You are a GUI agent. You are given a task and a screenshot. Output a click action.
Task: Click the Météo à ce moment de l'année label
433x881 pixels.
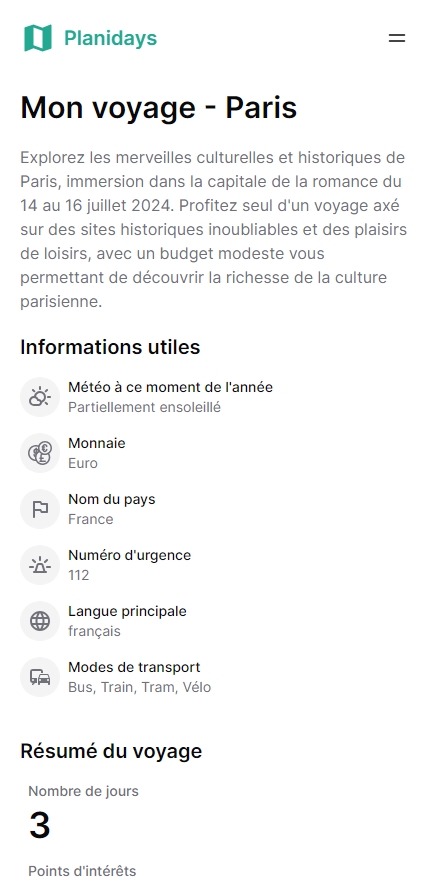pyautogui.click(x=170, y=387)
